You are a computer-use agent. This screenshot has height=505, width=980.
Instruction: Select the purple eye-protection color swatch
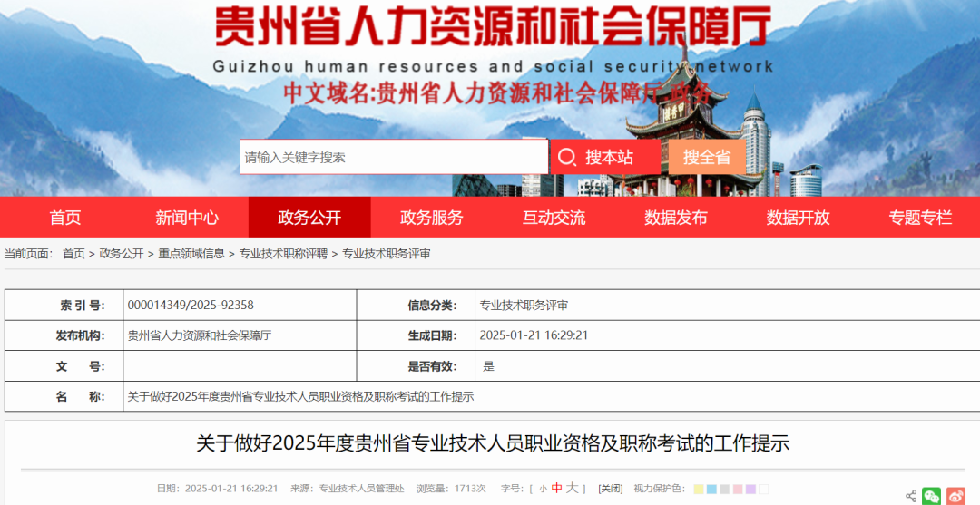click(750, 490)
